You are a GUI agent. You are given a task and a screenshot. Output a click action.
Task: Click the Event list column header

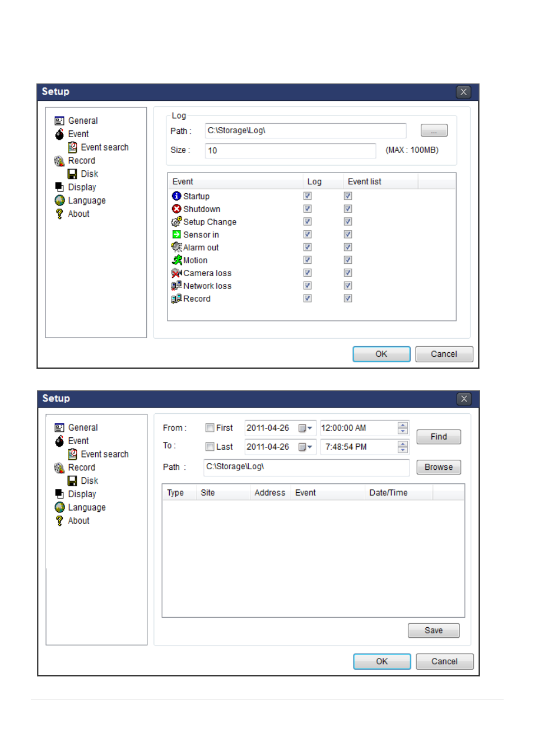point(380,181)
